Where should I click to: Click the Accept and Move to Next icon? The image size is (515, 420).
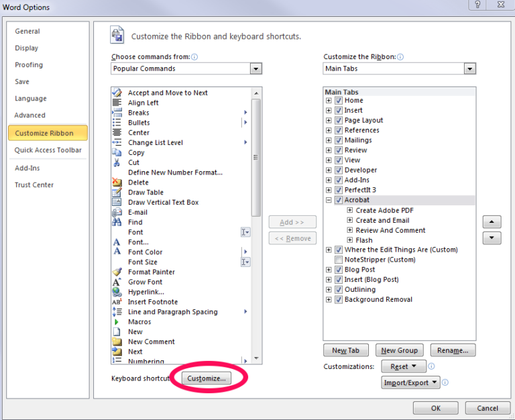(117, 93)
